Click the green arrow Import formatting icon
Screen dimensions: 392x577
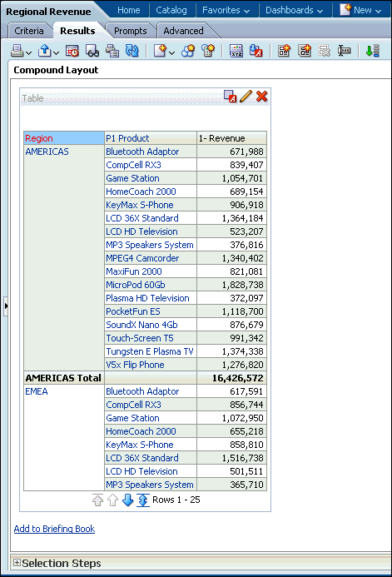pos(373,51)
